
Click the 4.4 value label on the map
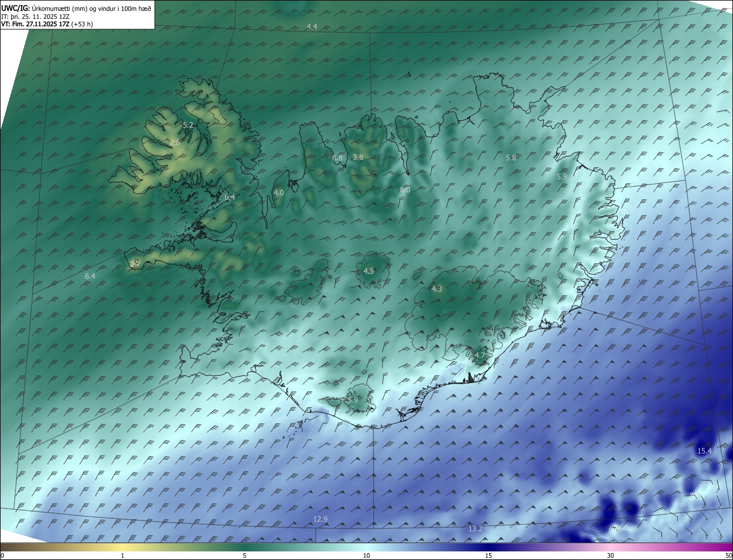point(312,27)
